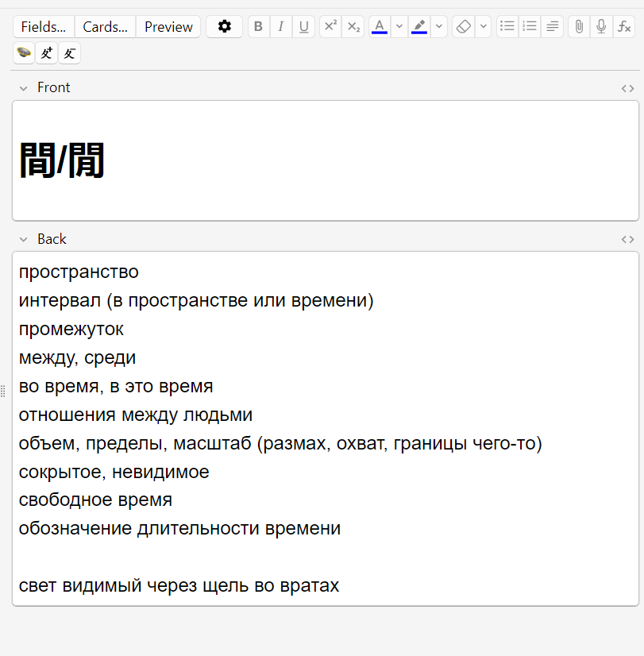
Task: Click the Back field label
Action: (x=52, y=239)
